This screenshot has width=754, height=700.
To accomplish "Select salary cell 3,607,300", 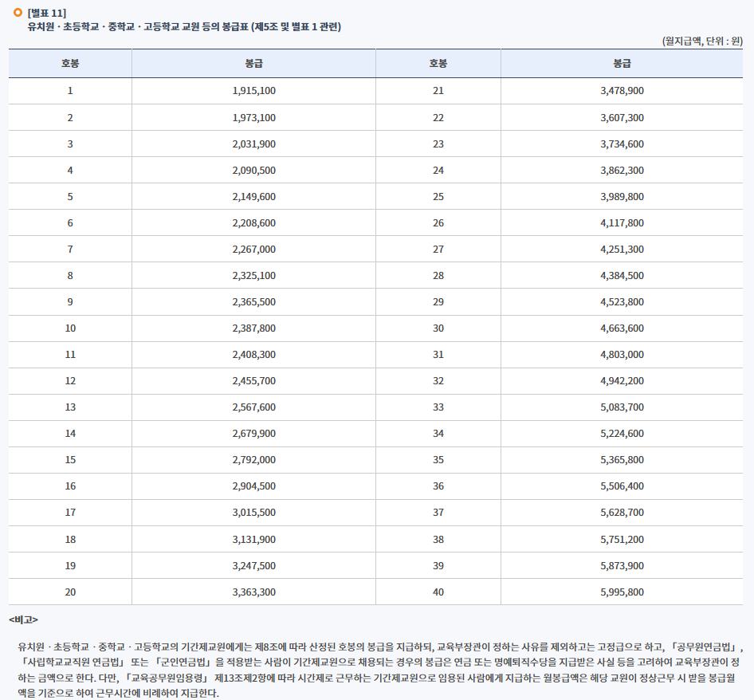I will click(622, 117).
